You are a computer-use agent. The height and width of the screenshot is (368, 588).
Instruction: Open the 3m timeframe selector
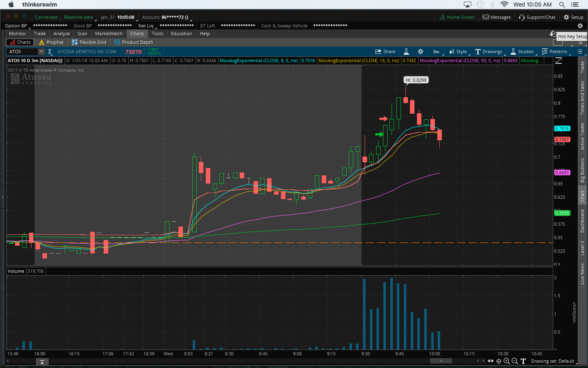coord(436,52)
